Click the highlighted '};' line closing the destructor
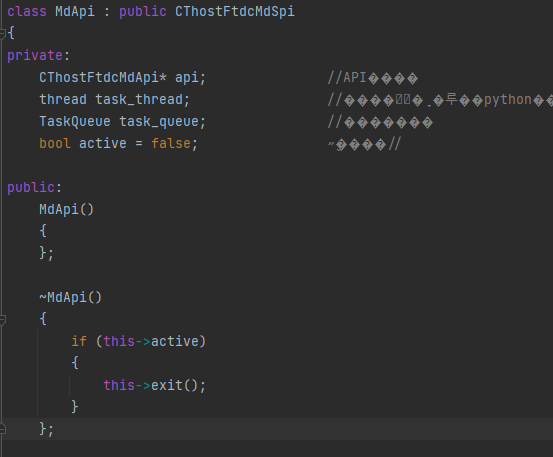Viewport: 553px width, 457px height. (47, 429)
